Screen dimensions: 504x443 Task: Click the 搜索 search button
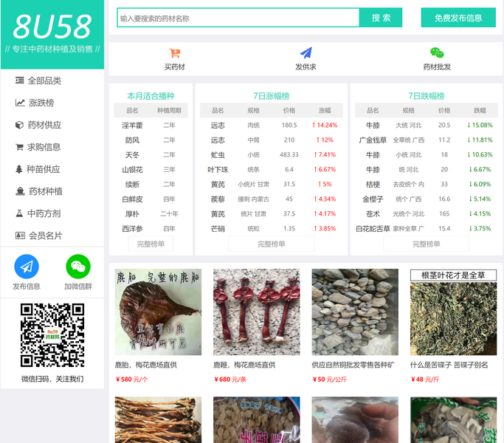pos(380,18)
